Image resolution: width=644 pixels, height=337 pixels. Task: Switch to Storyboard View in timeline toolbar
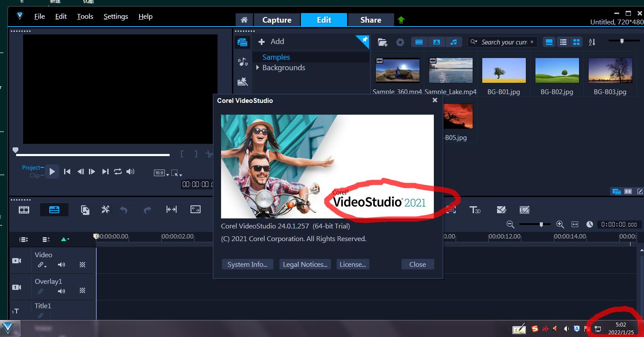point(24,210)
